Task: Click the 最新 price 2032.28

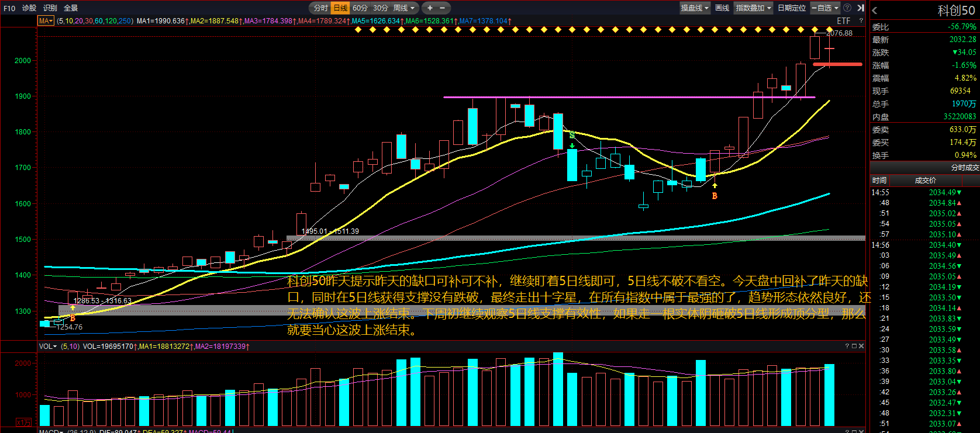Action: 962,40
